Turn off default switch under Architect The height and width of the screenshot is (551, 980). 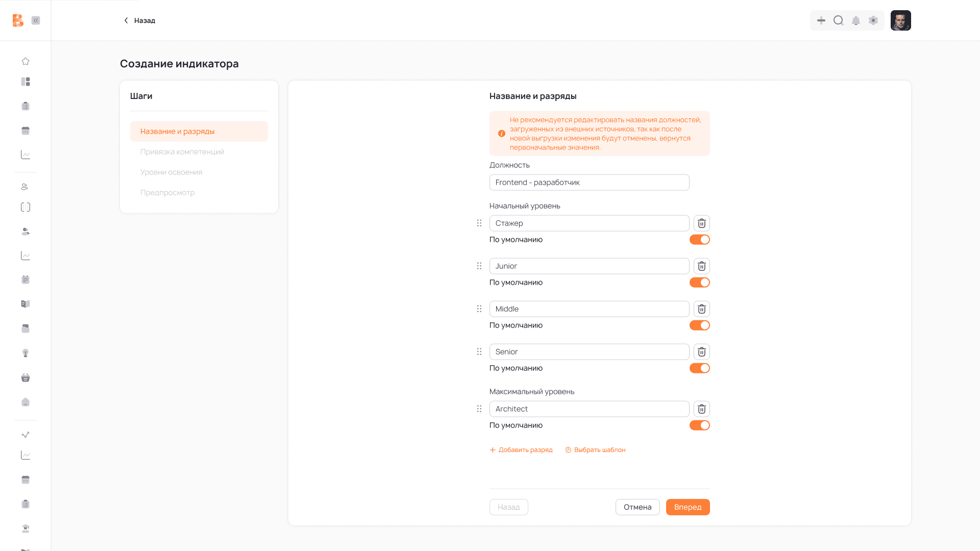(x=699, y=425)
